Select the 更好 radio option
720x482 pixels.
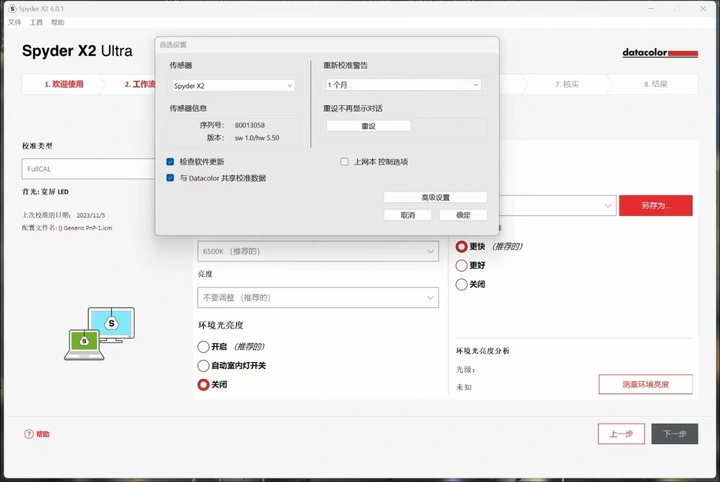pos(461,265)
